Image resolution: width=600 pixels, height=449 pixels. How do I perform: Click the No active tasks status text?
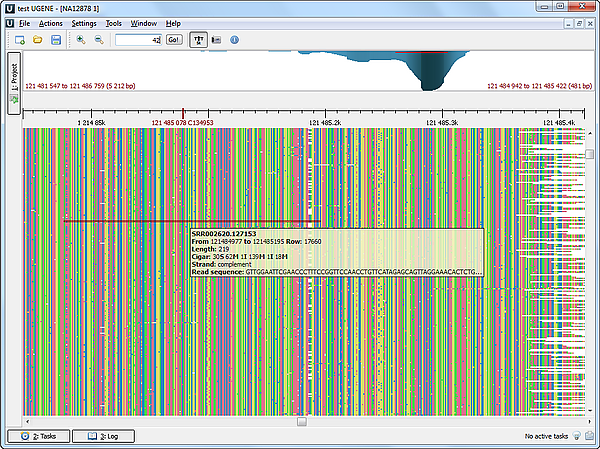coord(546,437)
